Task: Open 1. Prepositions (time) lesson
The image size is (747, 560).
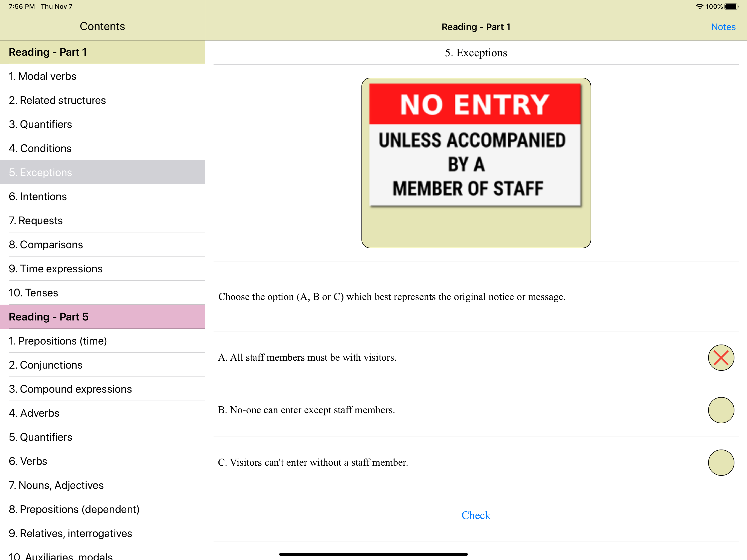Action: pyautogui.click(x=103, y=340)
